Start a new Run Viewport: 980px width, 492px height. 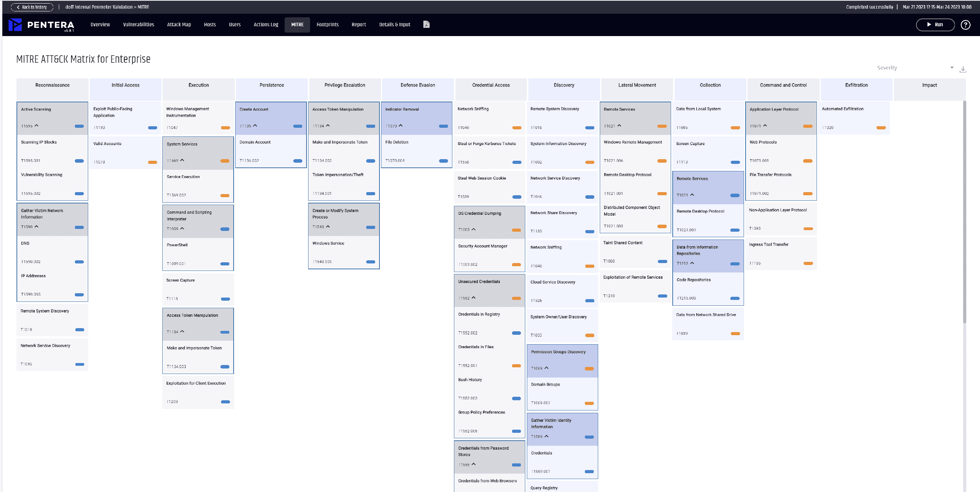tap(935, 25)
